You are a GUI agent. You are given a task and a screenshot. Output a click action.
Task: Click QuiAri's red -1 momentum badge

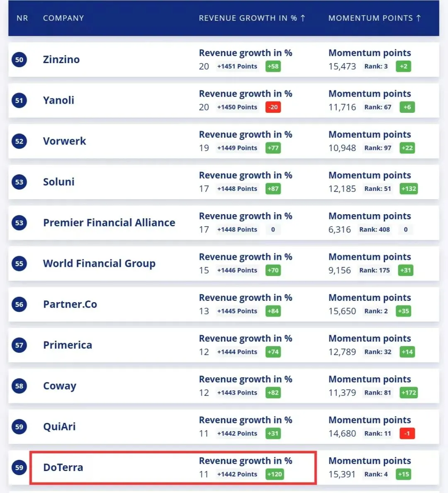[x=407, y=434]
